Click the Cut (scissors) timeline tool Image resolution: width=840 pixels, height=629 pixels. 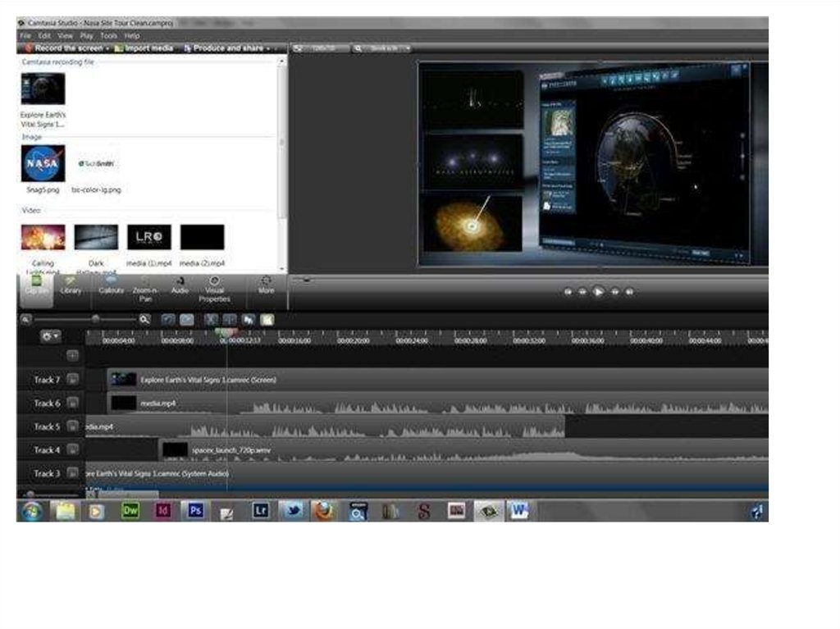(x=211, y=319)
